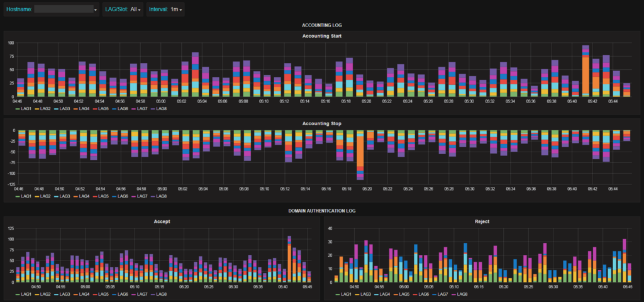Viewport: 644px width, 302px height.
Task: Click the tall orange spike bar in Accounting Start
Action: coord(586,75)
